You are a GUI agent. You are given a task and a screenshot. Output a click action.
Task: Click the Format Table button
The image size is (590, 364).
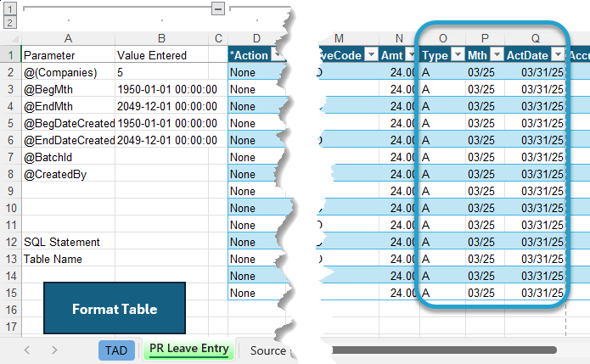coord(115,308)
